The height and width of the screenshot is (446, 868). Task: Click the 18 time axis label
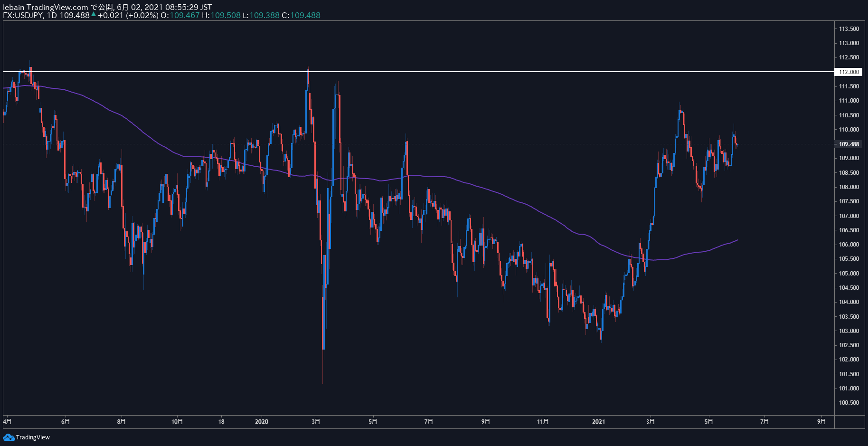click(x=221, y=422)
